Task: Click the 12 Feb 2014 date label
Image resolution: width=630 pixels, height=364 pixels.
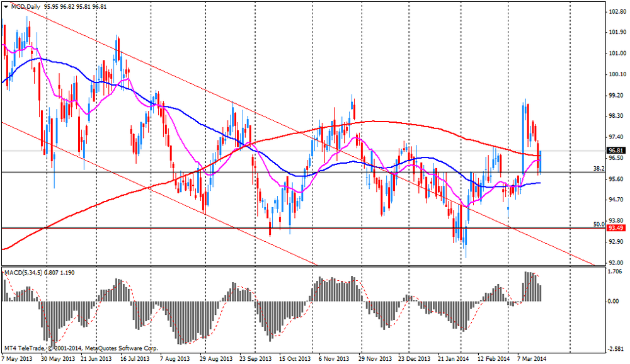Action: [493, 358]
